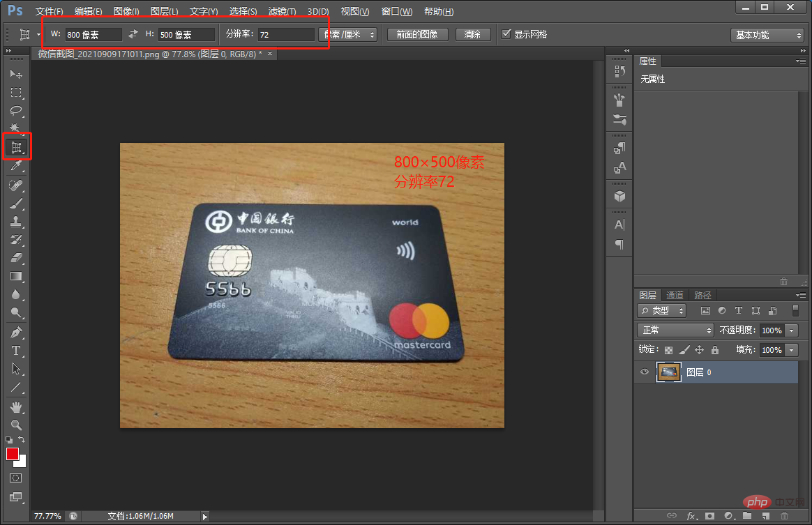Screen dimensions: 812x525
Task: Open the 窗口(W) menu
Action: [397, 11]
